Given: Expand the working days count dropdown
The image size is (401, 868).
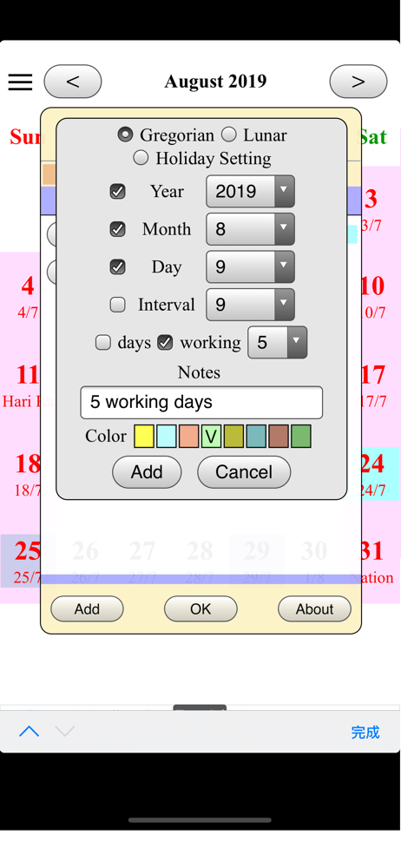Looking at the screenshot, I should 277,343.
